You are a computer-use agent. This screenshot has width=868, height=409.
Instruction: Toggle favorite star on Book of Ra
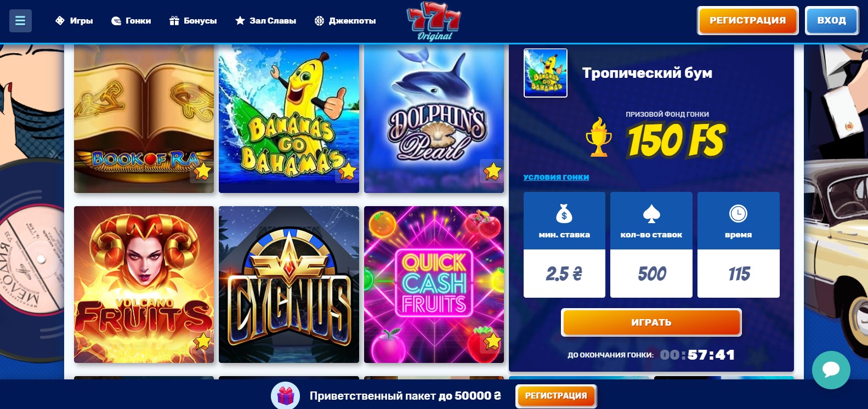202,172
